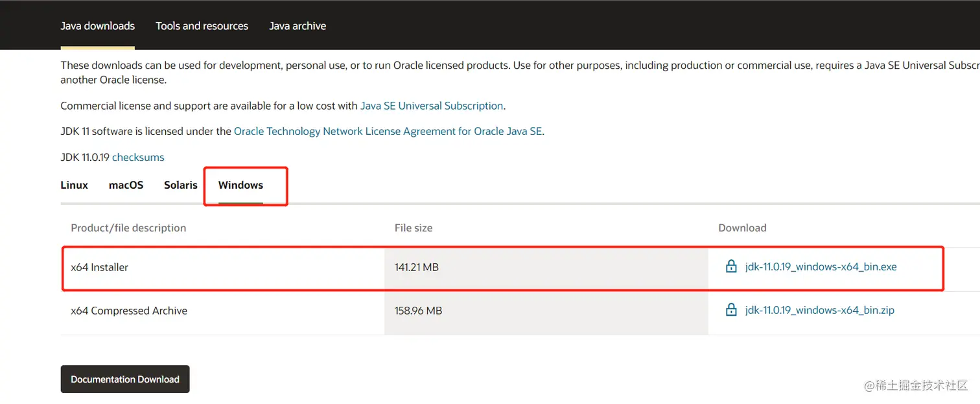Select the macOS platform tab
Image resolution: width=980 pixels, height=404 pixels.
126,185
